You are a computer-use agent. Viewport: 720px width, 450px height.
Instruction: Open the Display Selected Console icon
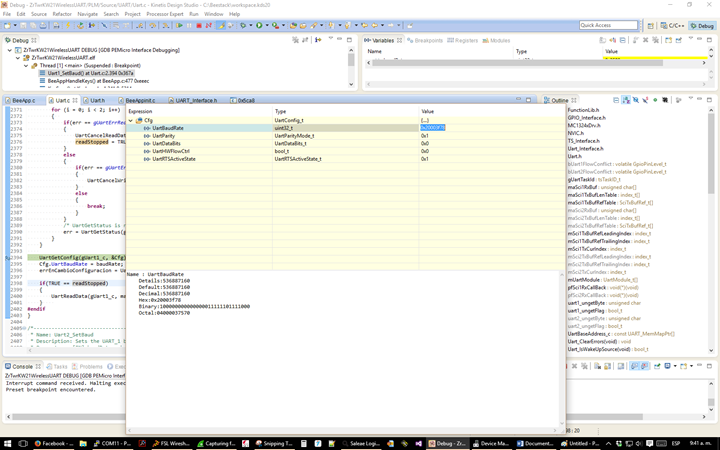click(667, 366)
